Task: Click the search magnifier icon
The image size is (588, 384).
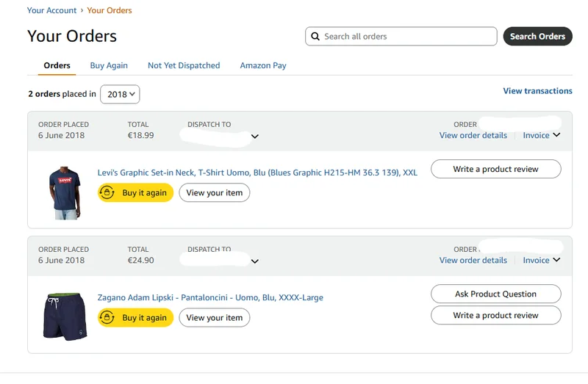Action: tap(315, 36)
